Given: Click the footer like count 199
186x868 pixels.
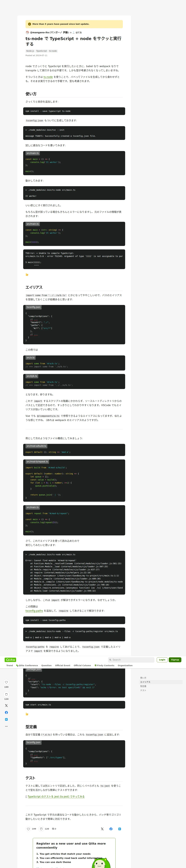Looking at the screenshot, I should tap(34, 829).
